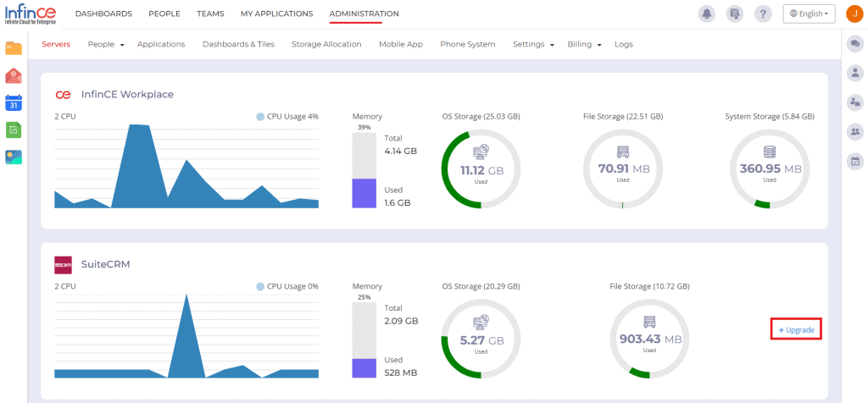Open the PEOPLE top menu

(164, 14)
